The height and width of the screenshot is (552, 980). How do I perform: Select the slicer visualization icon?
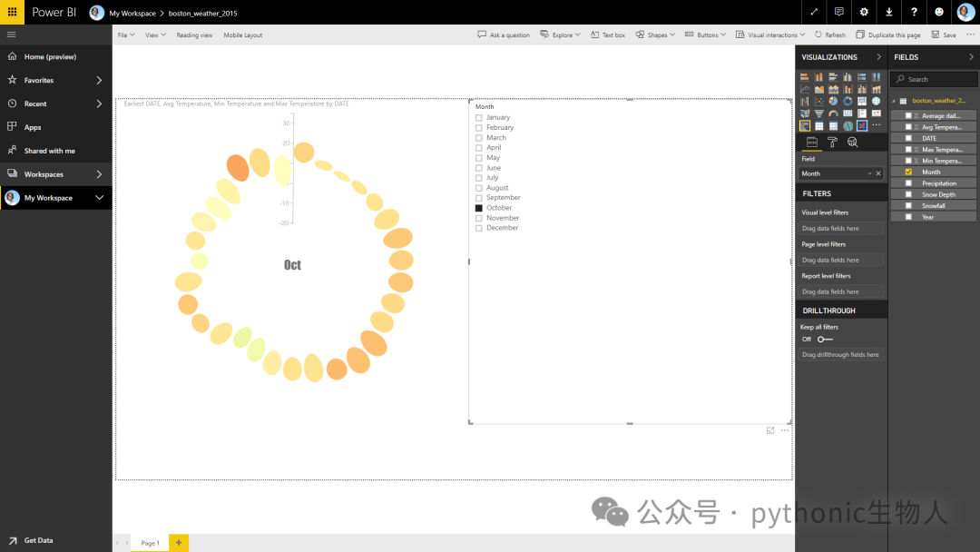click(x=804, y=125)
